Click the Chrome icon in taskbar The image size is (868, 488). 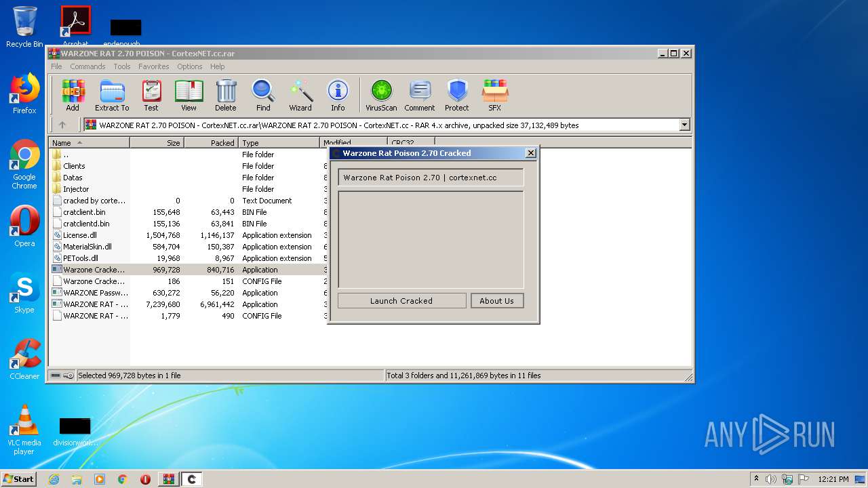[123, 479]
